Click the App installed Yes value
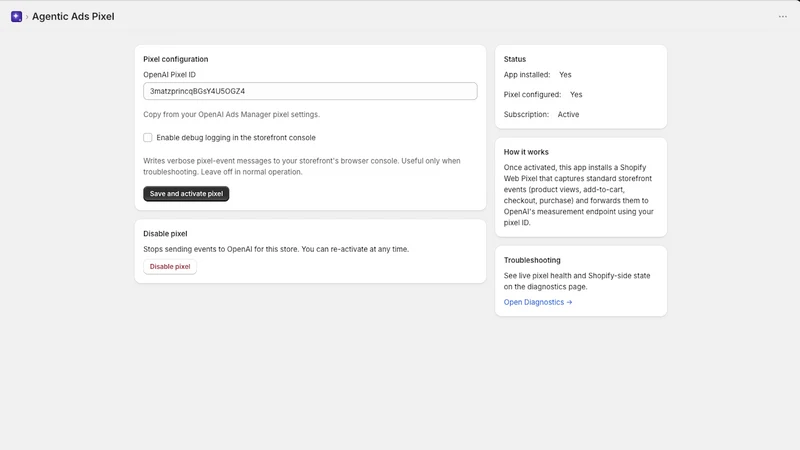 pos(565,74)
